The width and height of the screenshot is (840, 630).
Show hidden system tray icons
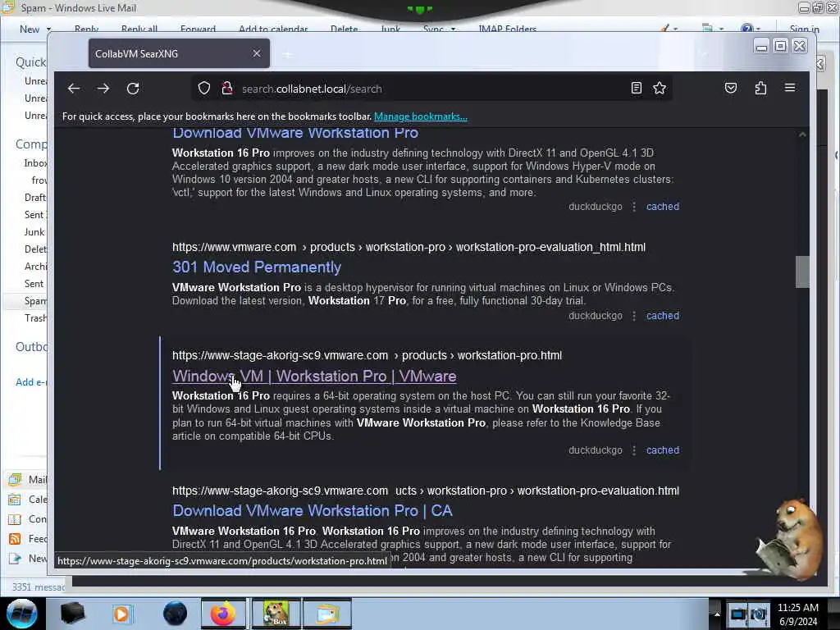pos(717,614)
